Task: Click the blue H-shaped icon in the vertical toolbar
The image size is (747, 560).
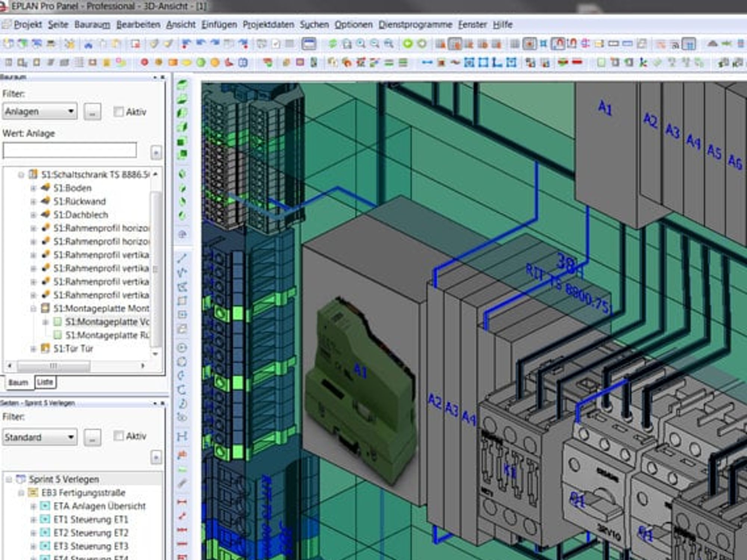Action: 182,436
